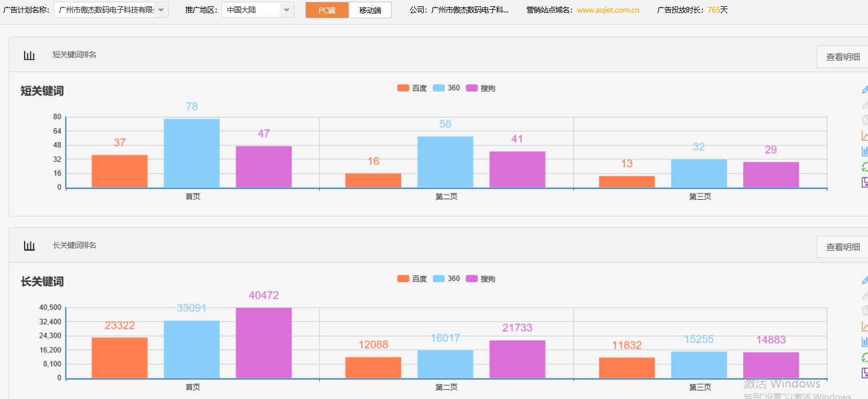Click the 首页 bar showing 40472 in long keyword chart
868x399 pixels.
click(x=263, y=341)
